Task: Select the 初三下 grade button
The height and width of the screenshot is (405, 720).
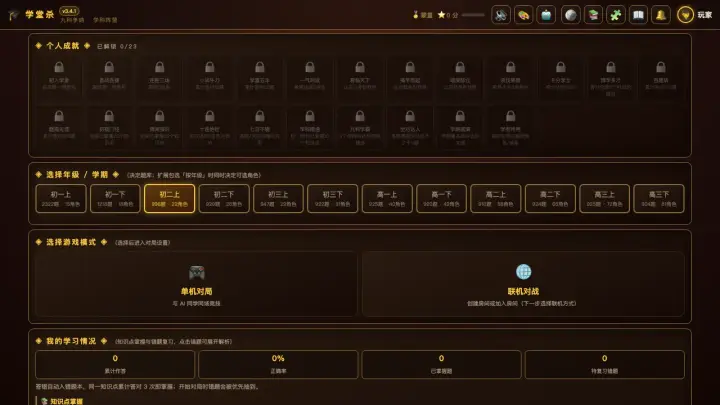Action: coord(332,198)
